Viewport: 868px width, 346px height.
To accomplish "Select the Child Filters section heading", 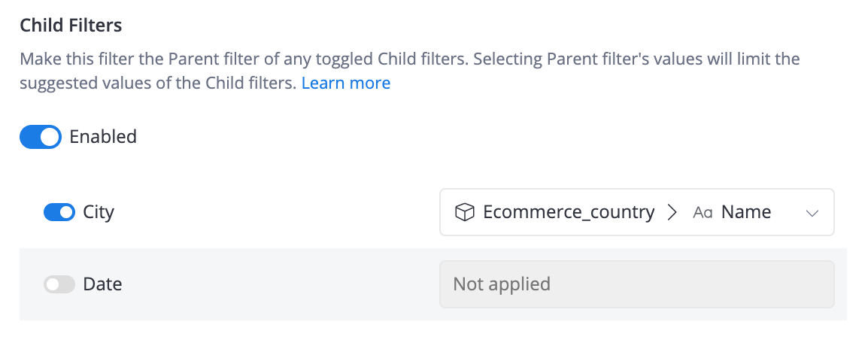I will [71, 26].
